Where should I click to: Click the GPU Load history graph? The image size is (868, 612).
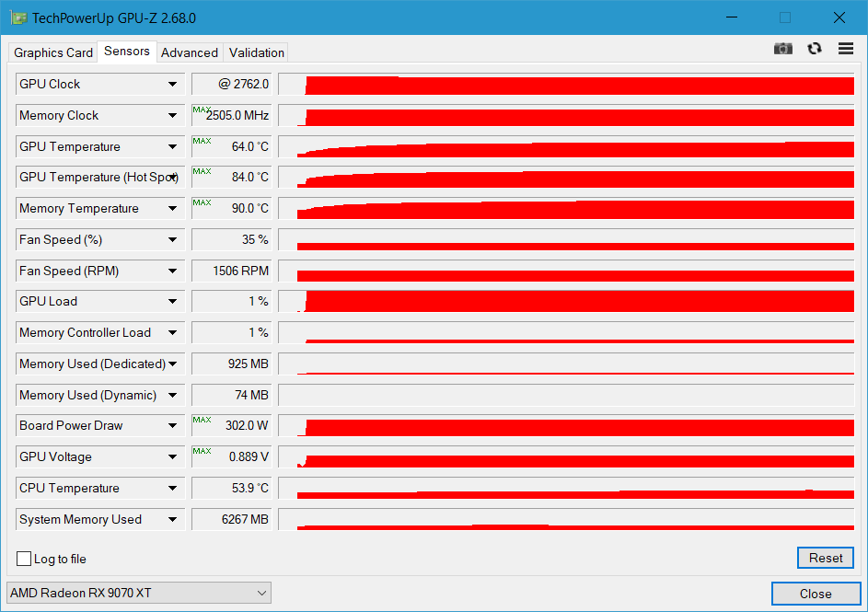click(566, 301)
